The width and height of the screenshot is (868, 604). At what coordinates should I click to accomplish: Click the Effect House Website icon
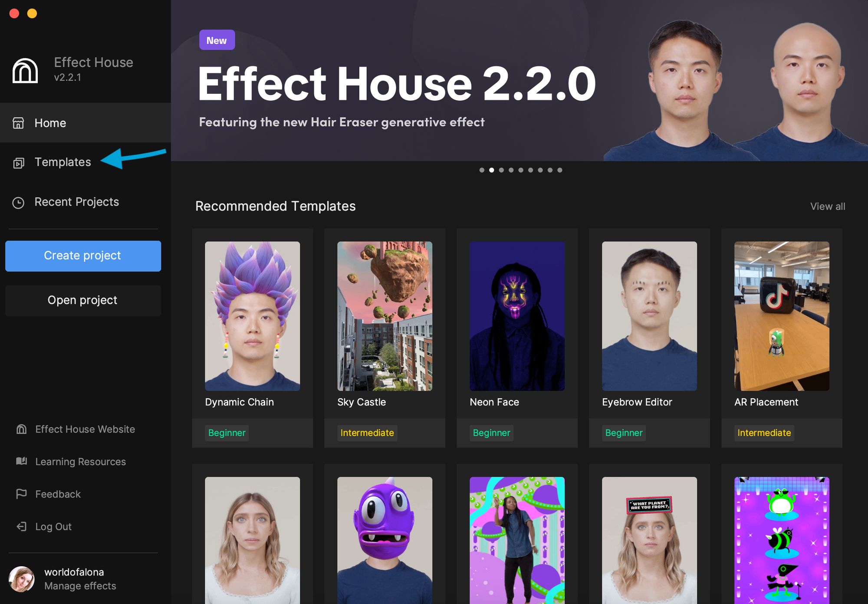[22, 429]
